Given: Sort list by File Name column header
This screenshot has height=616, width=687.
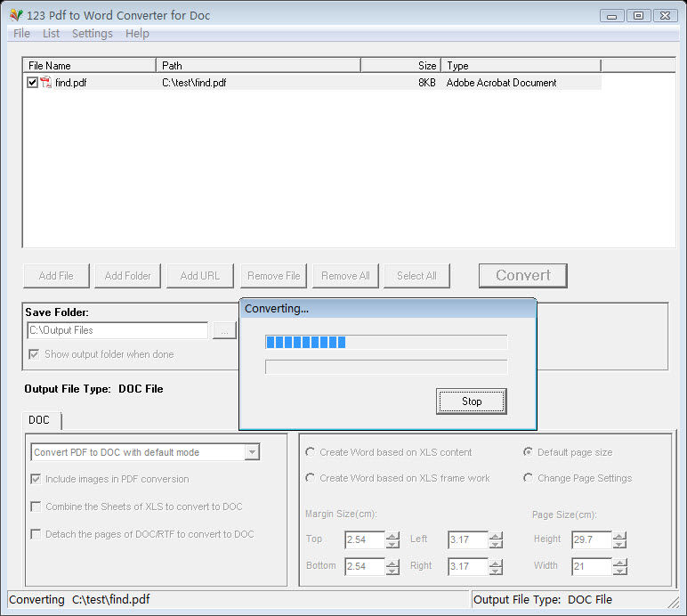Looking at the screenshot, I should pyautogui.click(x=89, y=66).
